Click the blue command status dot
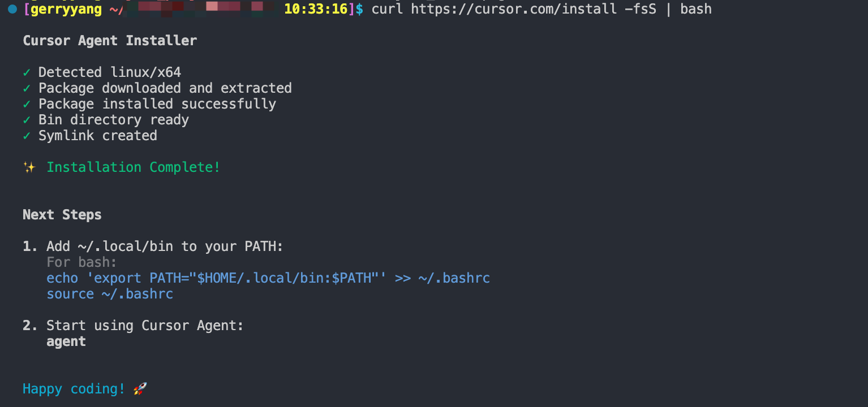Screen dimensions: 868x407 coord(12,9)
